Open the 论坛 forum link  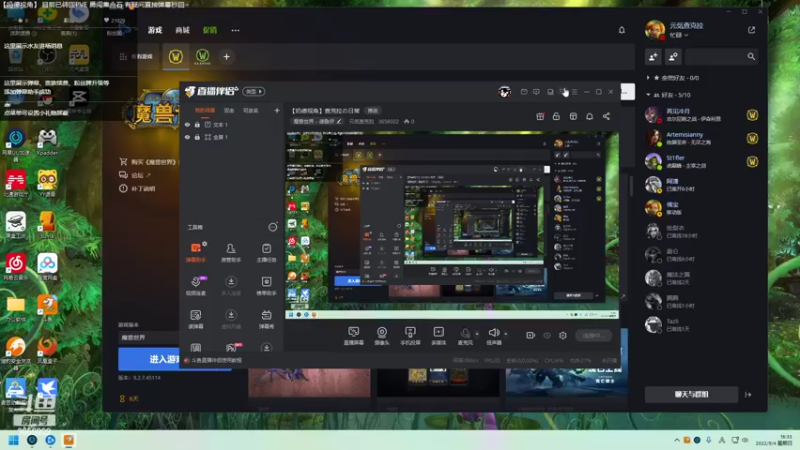[136, 175]
